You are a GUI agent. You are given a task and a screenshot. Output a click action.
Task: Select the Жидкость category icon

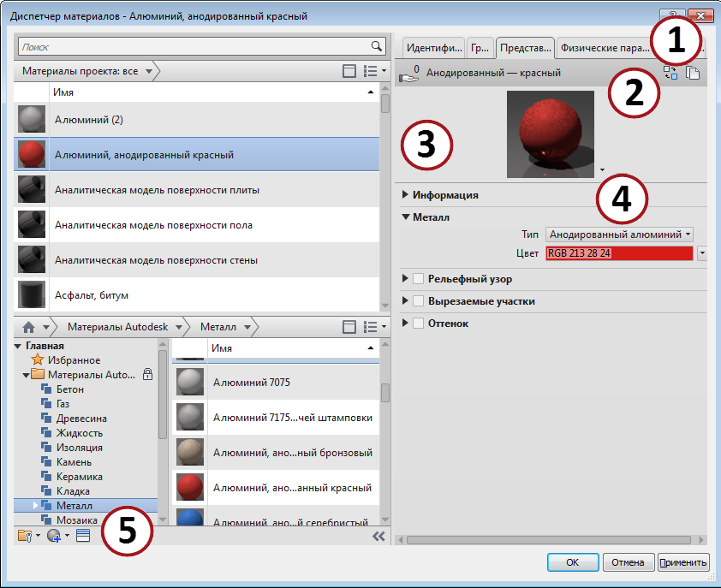[46, 432]
